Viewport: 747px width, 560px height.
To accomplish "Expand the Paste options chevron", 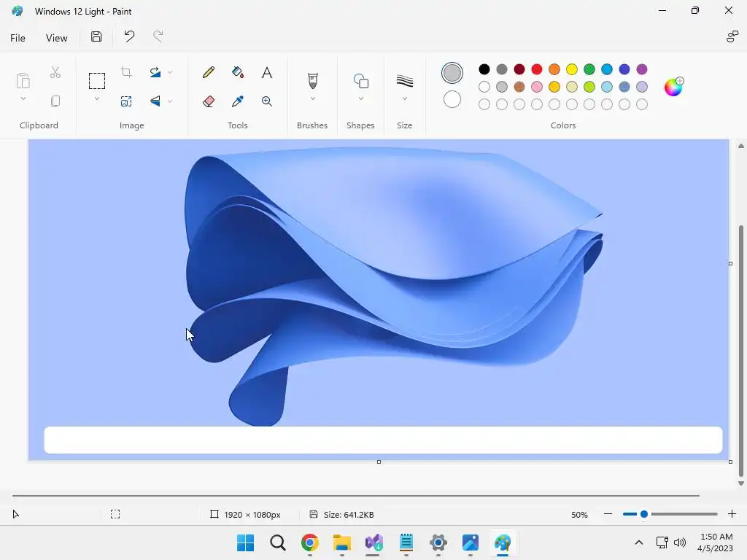I will (x=23, y=98).
